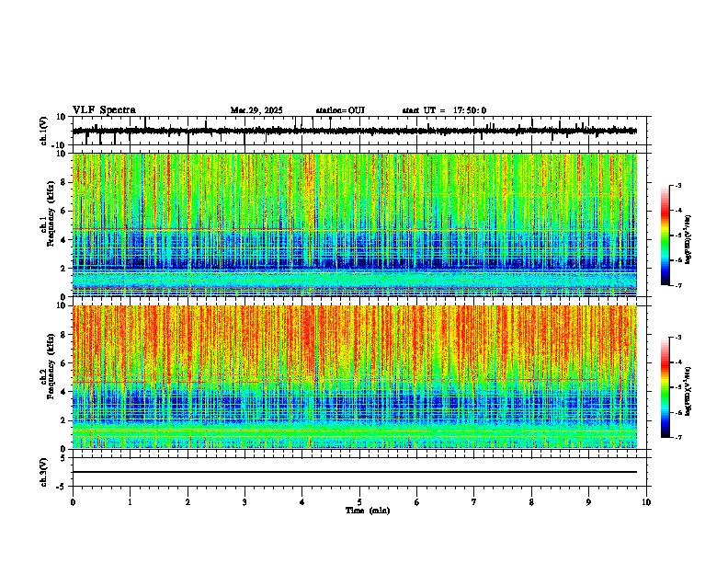Click time axis tick label "10" at far right
Image resolution: width=728 pixels, height=563 pixels.
(646, 502)
